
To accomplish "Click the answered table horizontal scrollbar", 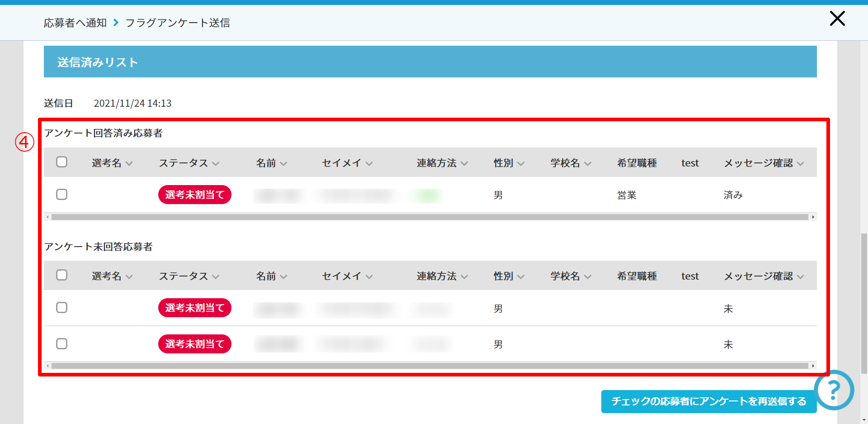I will (x=429, y=217).
